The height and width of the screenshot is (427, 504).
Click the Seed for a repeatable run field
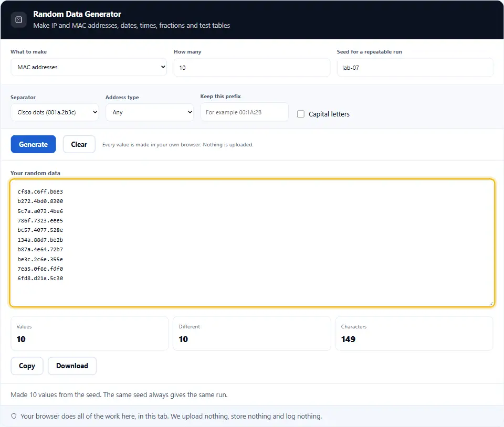pos(415,68)
